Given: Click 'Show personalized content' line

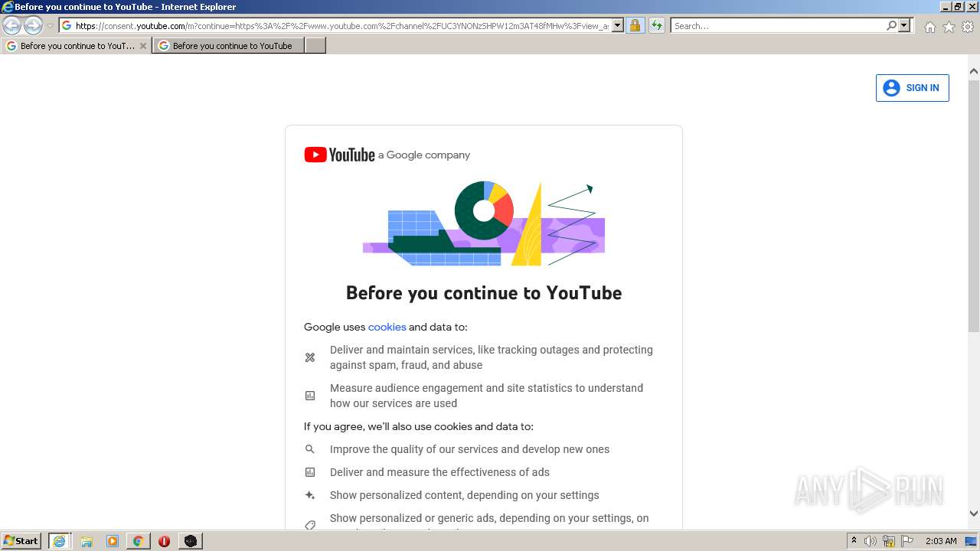Looking at the screenshot, I should click(464, 495).
